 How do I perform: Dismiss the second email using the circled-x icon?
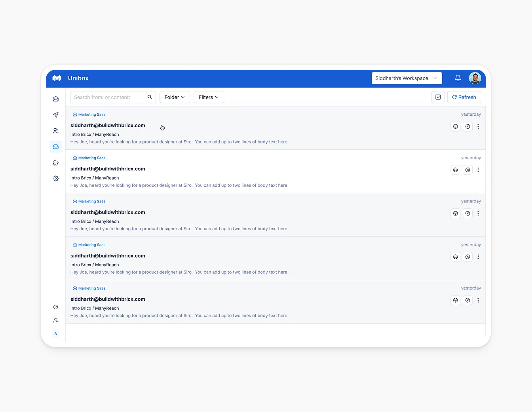[x=467, y=170]
